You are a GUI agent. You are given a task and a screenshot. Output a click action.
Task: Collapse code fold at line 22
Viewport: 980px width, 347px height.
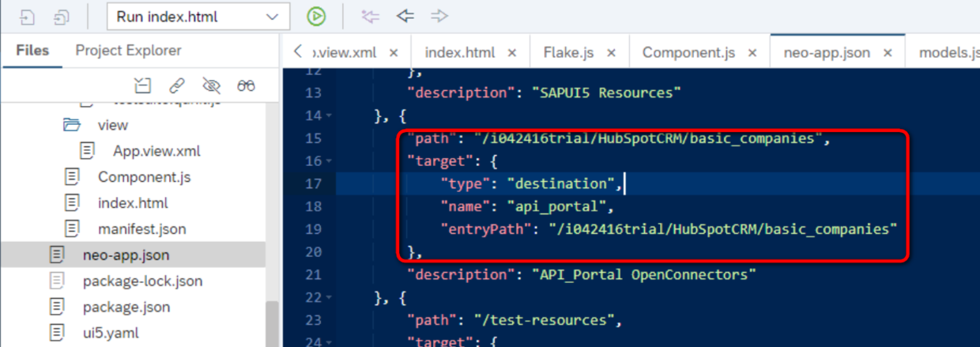[328, 298]
